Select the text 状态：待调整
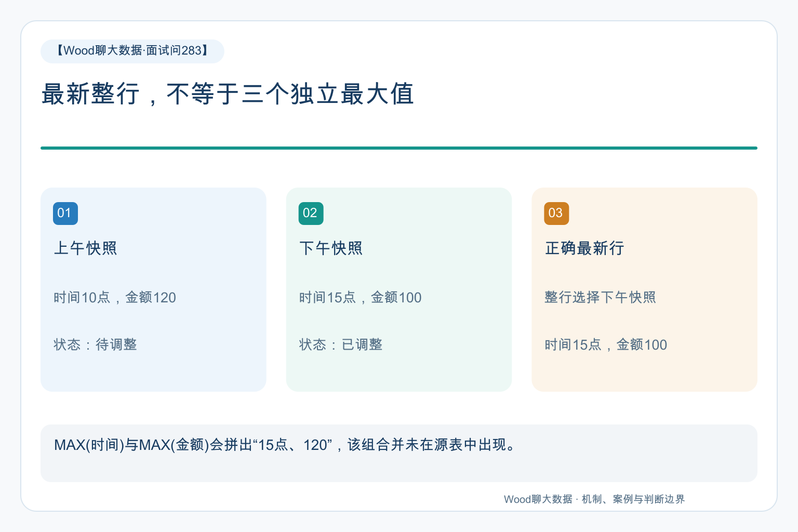 coord(95,345)
